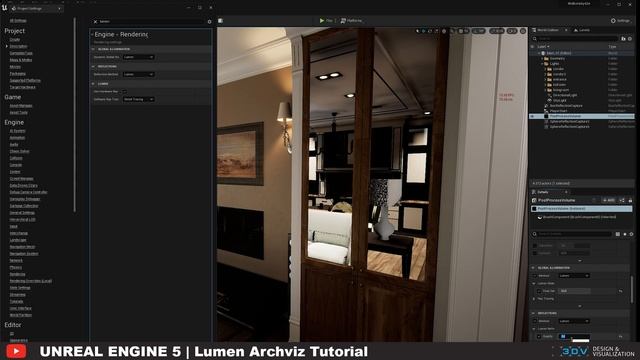Toggle the Reflections Quality override checkbox
The width and height of the screenshot is (640, 360).
tap(539, 337)
